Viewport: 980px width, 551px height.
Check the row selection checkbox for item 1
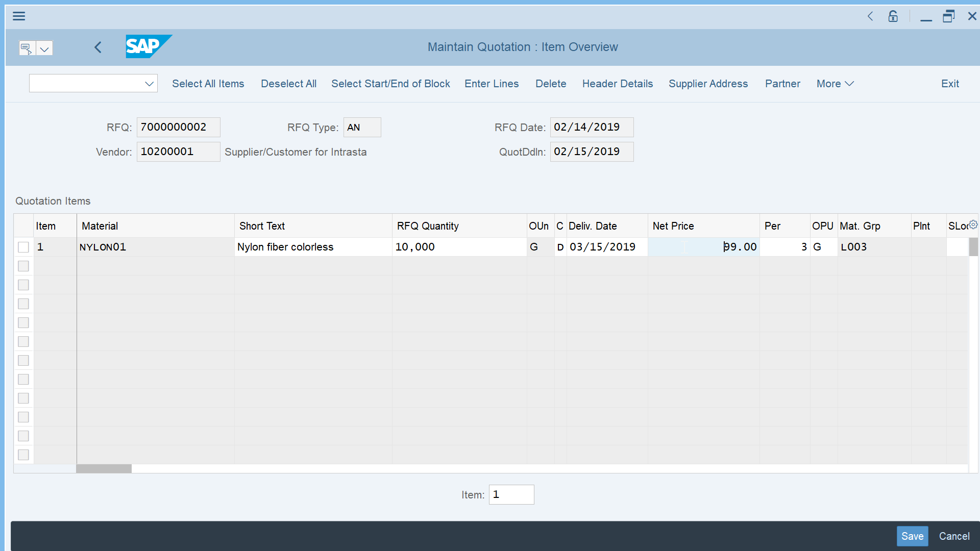coord(23,247)
